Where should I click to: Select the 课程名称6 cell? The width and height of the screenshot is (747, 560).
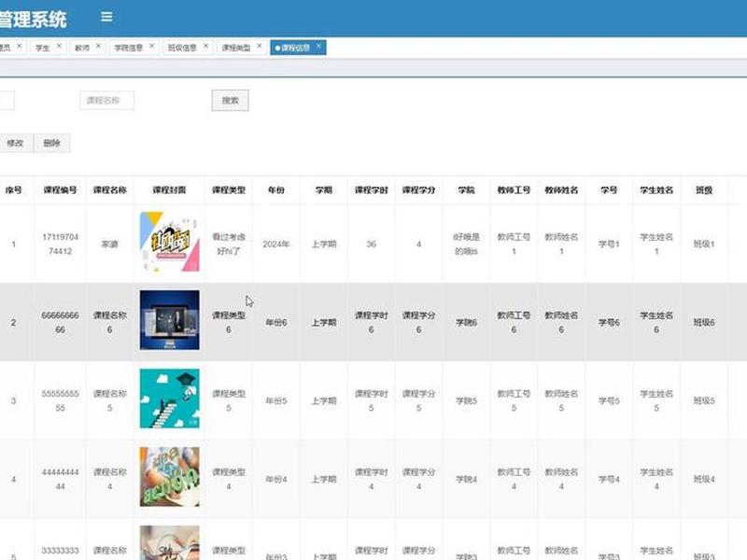tap(109, 322)
